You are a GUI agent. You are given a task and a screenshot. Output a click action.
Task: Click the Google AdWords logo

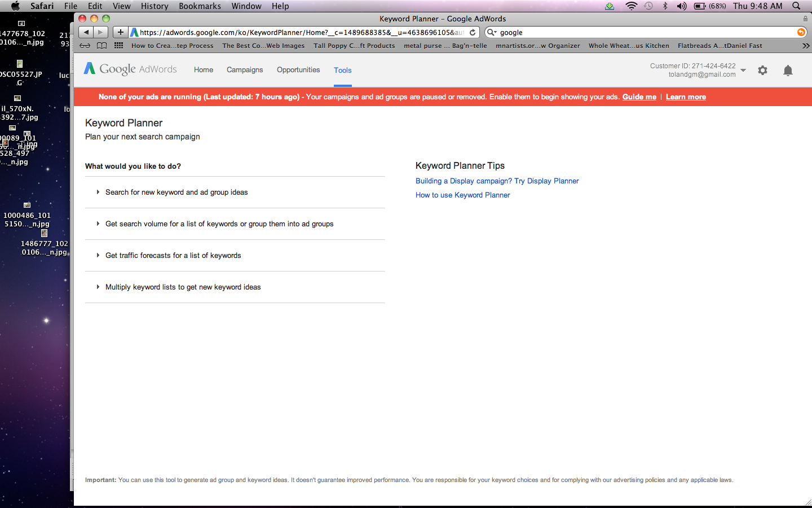pos(130,69)
